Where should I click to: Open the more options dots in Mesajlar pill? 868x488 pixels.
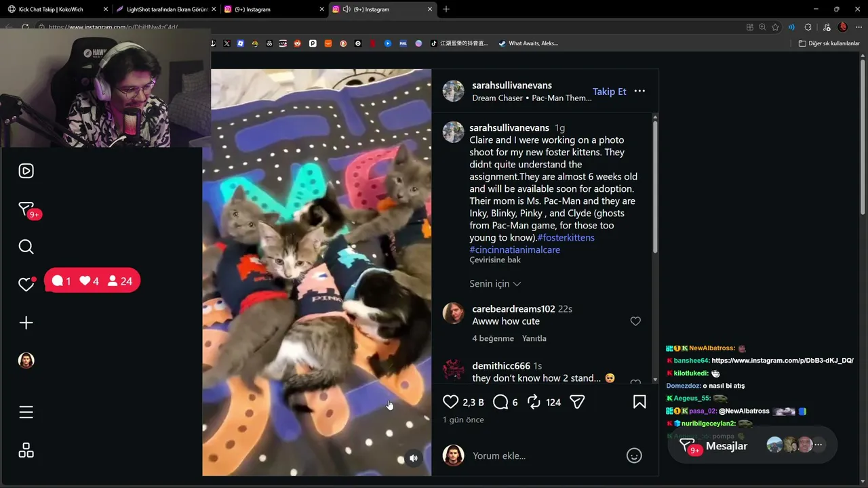[x=818, y=445]
